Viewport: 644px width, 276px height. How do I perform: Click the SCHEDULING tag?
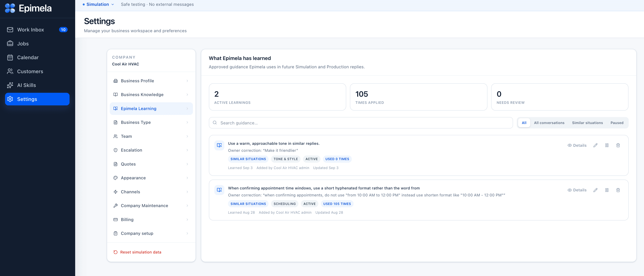284,204
